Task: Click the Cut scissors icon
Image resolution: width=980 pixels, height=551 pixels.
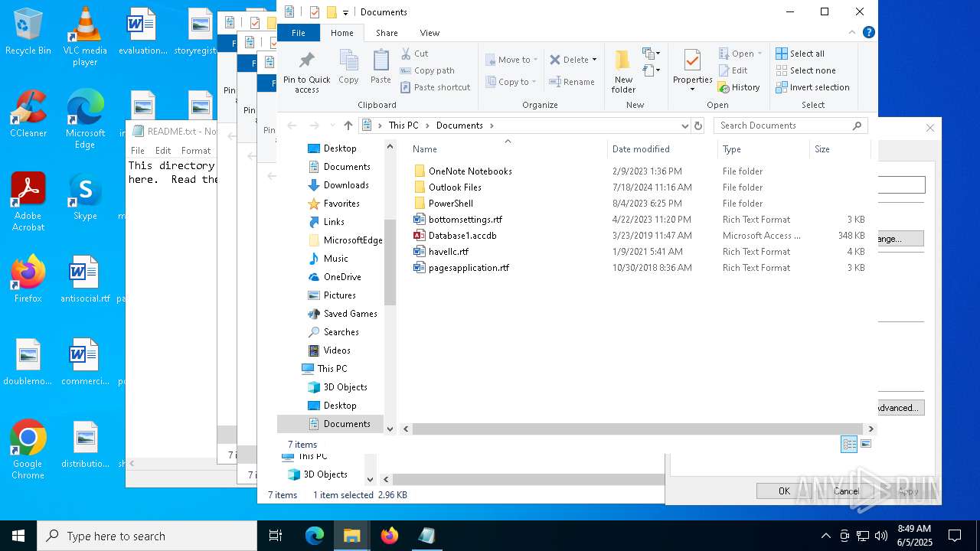Action: (x=406, y=54)
